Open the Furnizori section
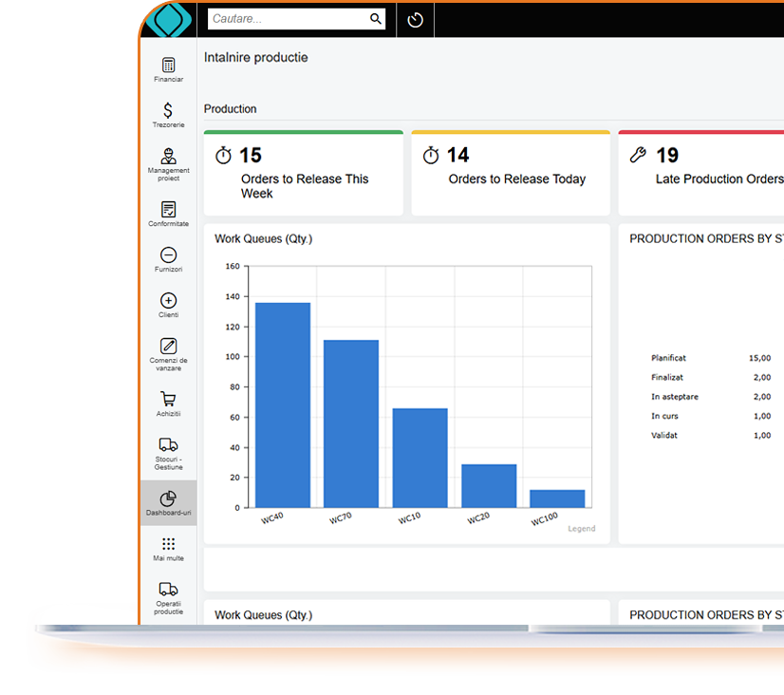Image resolution: width=784 pixels, height=695 pixels. tap(168, 256)
